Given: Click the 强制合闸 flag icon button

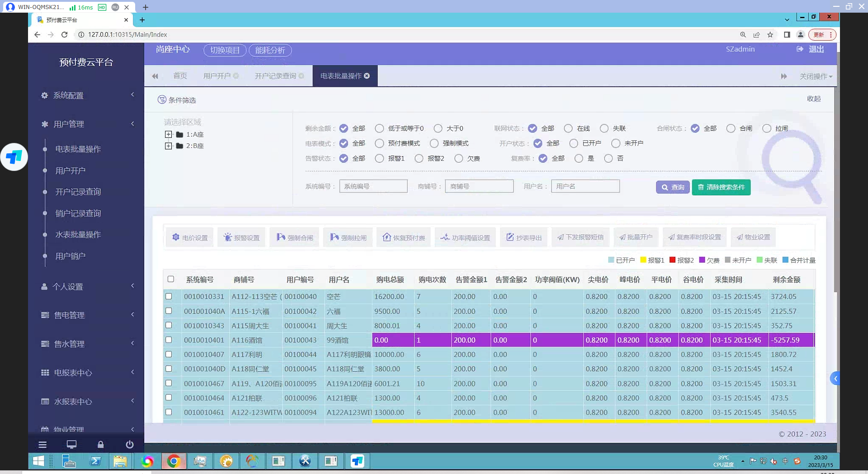Looking at the screenshot, I should click(294, 237).
